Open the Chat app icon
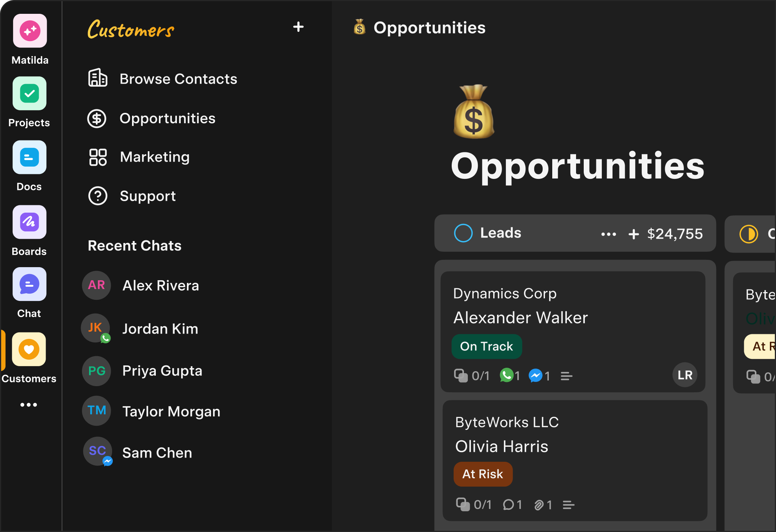 pyautogui.click(x=30, y=284)
